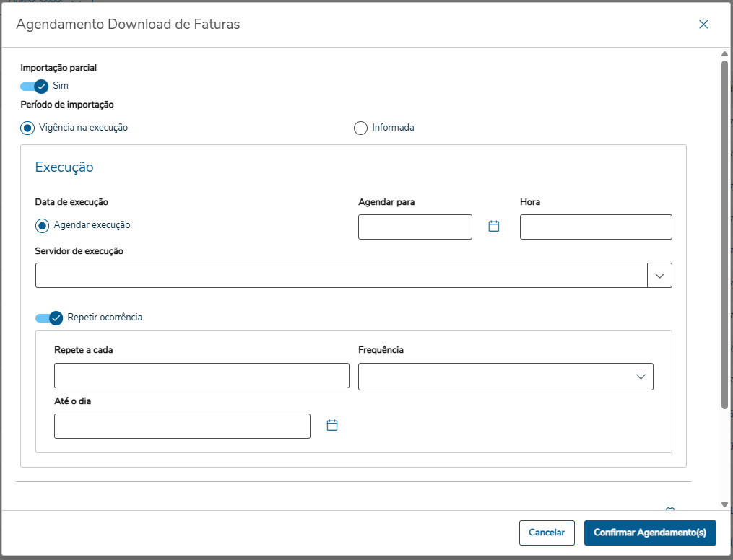This screenshot has width=733, height=560.
Task: Click the dialog vertical scrollbar thumb
Action: (x=724, y=235)
